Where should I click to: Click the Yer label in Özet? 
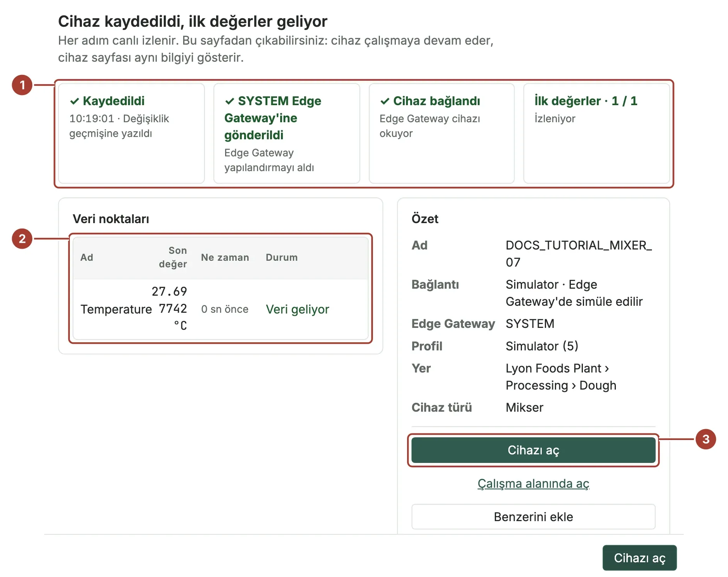pyautogui.click(x=421, y=368)
